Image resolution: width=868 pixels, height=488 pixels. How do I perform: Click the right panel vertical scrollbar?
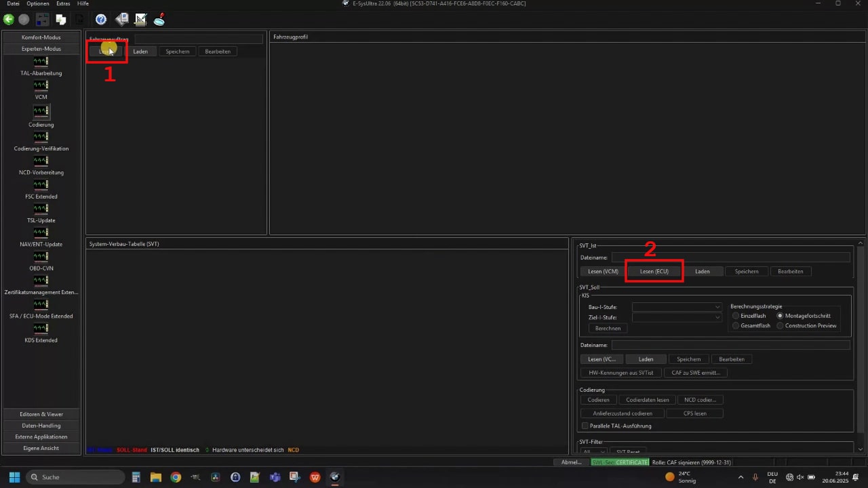861,339
